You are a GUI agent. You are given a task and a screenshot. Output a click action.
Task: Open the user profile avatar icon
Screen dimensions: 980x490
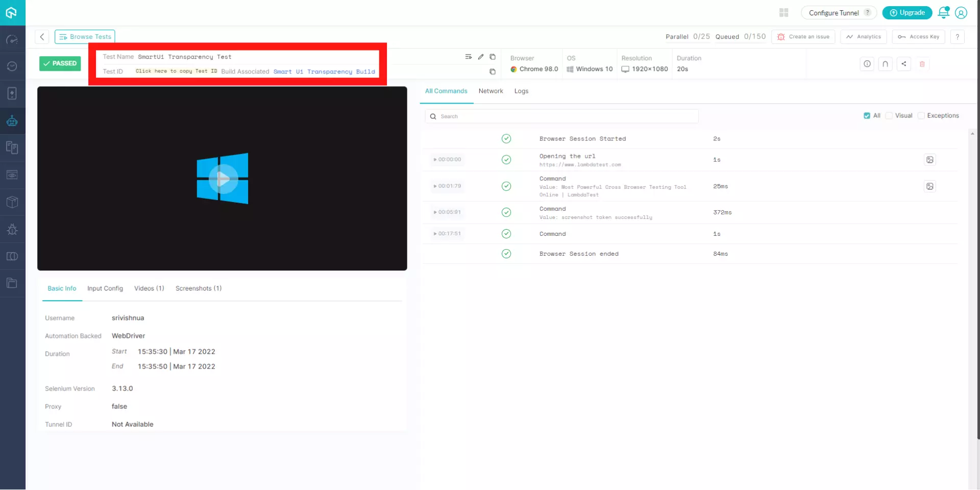(961, 13)
